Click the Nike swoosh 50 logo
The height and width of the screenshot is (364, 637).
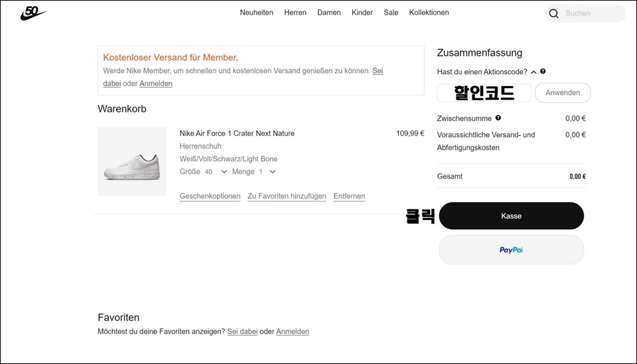click(x=33, y=13)
